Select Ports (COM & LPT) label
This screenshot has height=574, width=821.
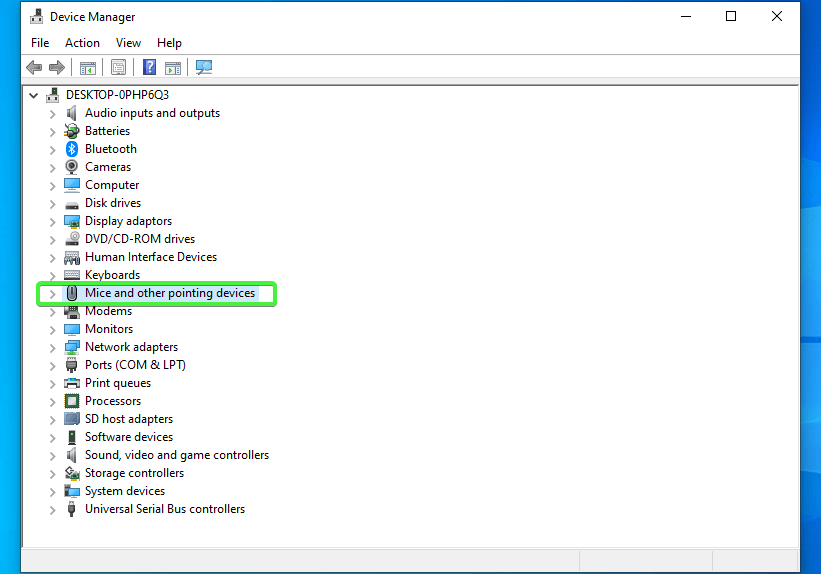136,365
